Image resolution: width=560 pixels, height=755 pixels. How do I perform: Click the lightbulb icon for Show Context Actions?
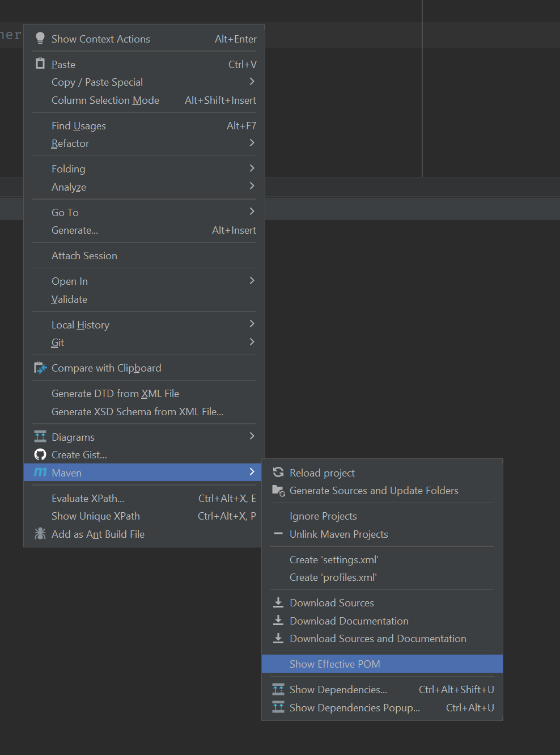(40, 39)
